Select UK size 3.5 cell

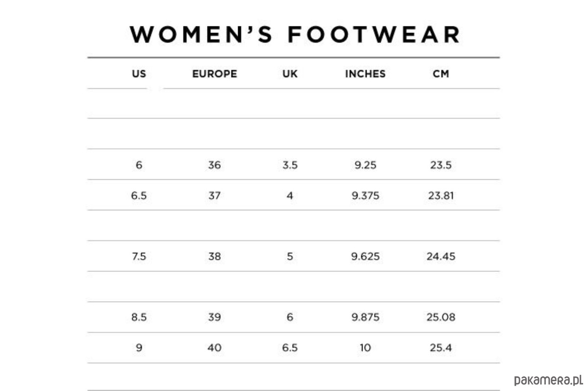(290, 165)
